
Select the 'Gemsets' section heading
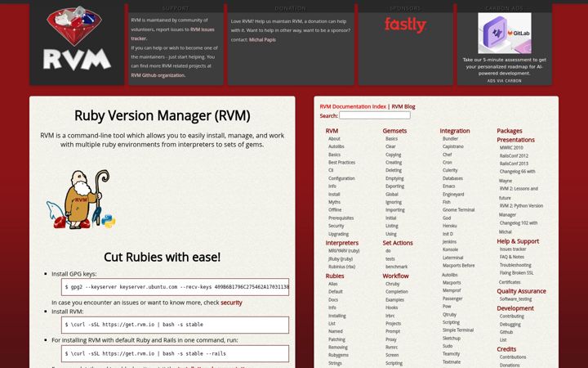point(394,131)
